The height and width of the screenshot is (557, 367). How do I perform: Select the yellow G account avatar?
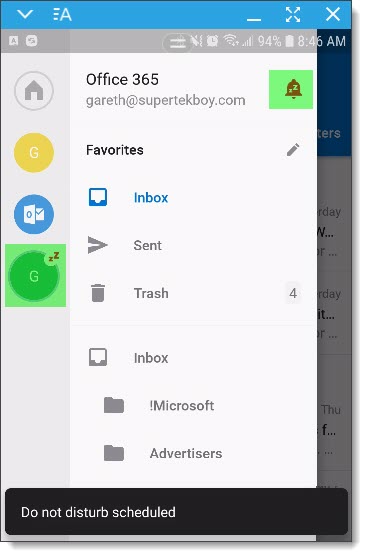pos(34,153)
